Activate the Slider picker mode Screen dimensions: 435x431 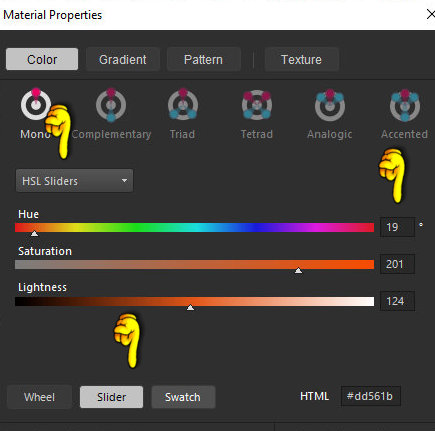tap(111, 397)
